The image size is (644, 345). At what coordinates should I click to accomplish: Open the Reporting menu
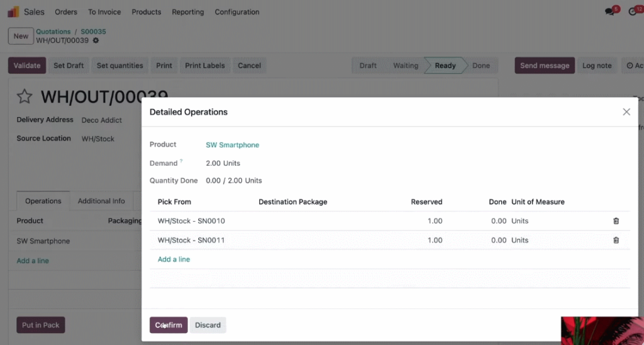coord(187,12)
